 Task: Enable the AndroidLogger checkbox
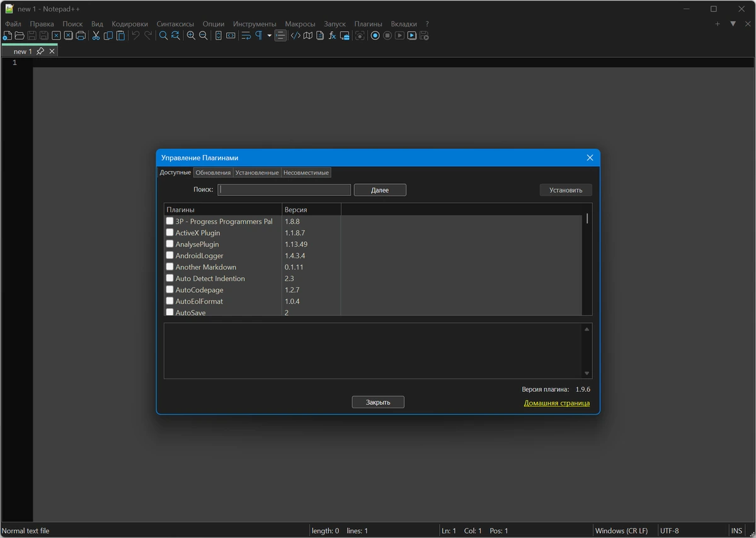(x=169, y=255)
